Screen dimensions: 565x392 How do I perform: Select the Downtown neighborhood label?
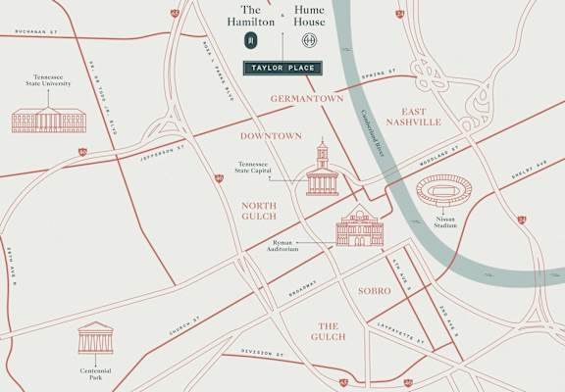(x=271, y=136)
